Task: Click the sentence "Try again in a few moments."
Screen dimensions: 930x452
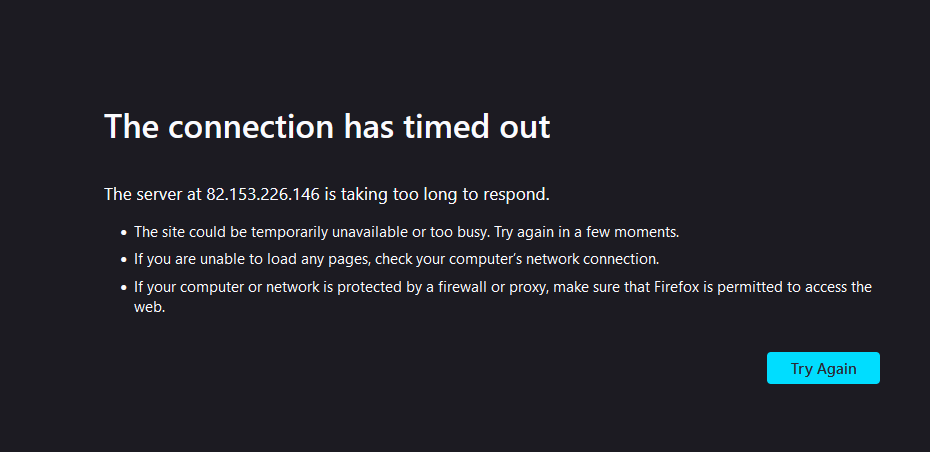Action: pos(586,231)
